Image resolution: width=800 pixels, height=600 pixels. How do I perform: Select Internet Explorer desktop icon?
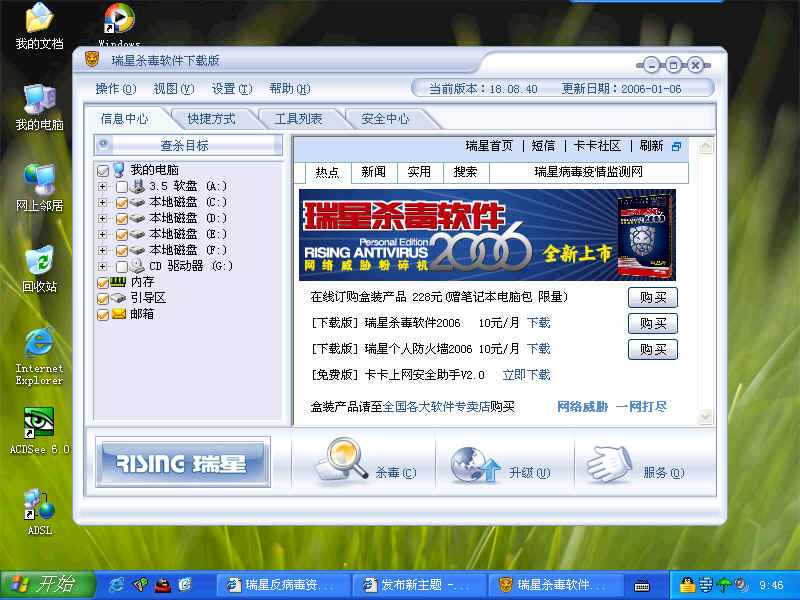pos(39,356)
